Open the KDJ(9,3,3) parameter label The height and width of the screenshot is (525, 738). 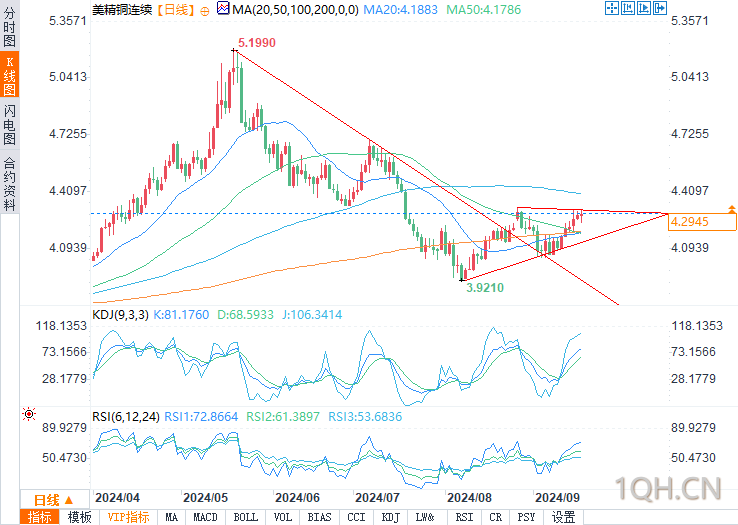(120, 315)
